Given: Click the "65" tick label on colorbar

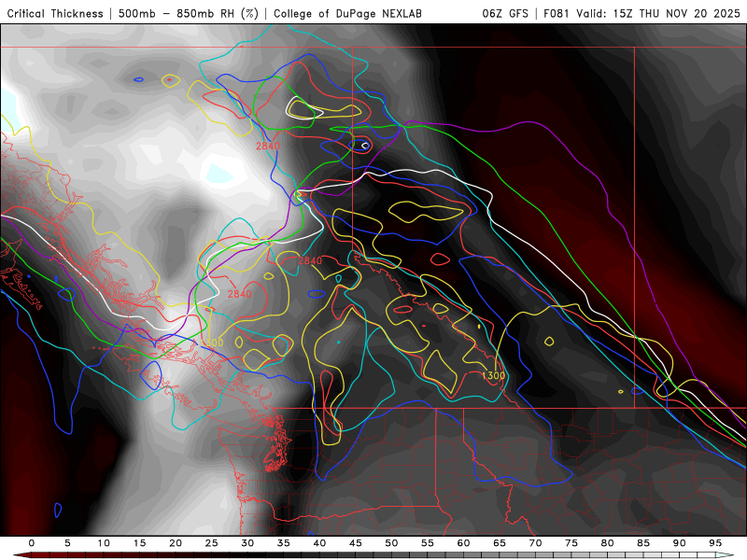Looking at the screenshot, I should click(x=500, y=543).
